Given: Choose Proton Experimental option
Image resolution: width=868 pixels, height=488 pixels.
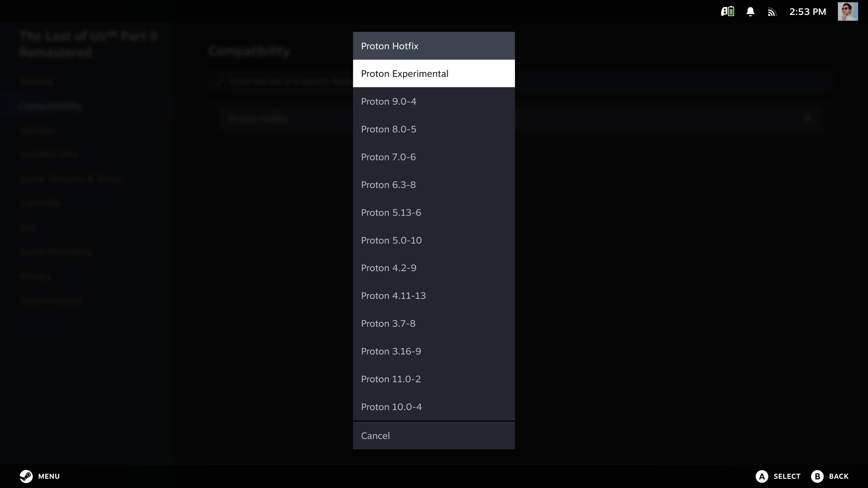Looking at the screenshot, I should pyautogui.click(x=434, y=74).
